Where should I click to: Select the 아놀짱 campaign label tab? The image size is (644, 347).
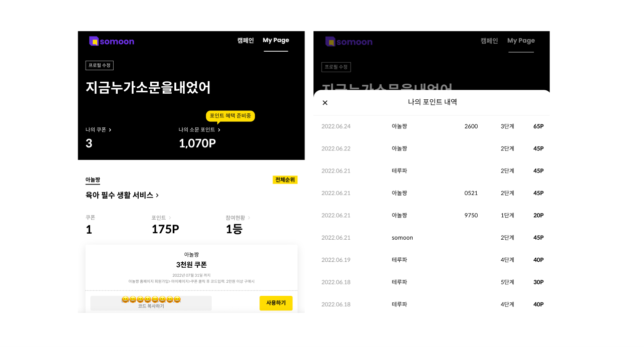coord(93,180)
